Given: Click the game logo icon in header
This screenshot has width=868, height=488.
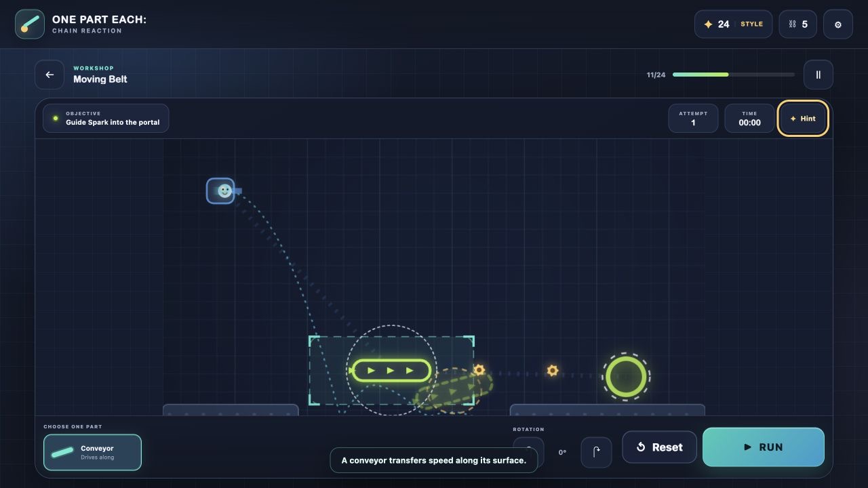Looking at the screenshot, I should (x=30, y=24).
